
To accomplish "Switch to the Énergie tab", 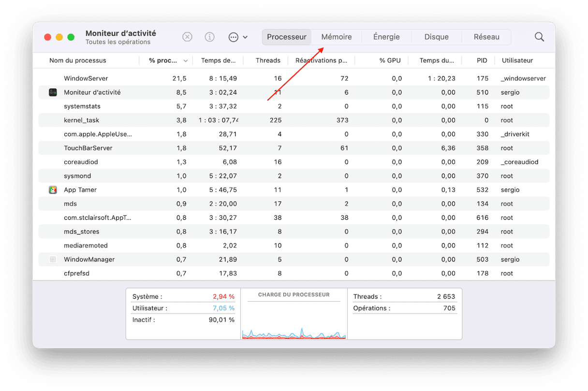I will click(x=386, y=37).
